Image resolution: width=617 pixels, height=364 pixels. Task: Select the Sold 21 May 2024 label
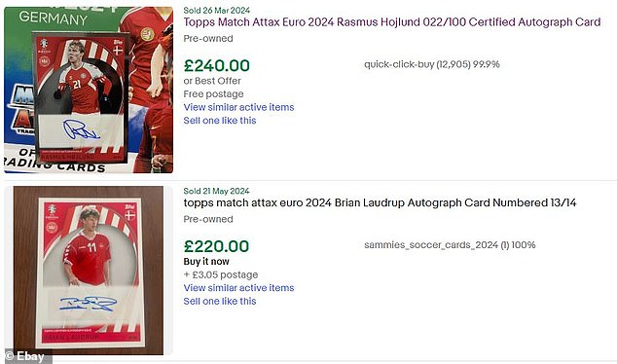click(x=216, y=191)
